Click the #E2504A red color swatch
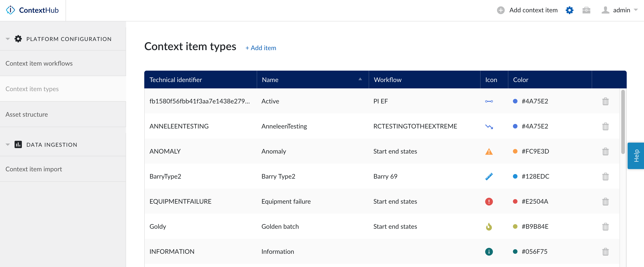Image resolution: width=644 pixels, height=267 pixels. (515, 201)
